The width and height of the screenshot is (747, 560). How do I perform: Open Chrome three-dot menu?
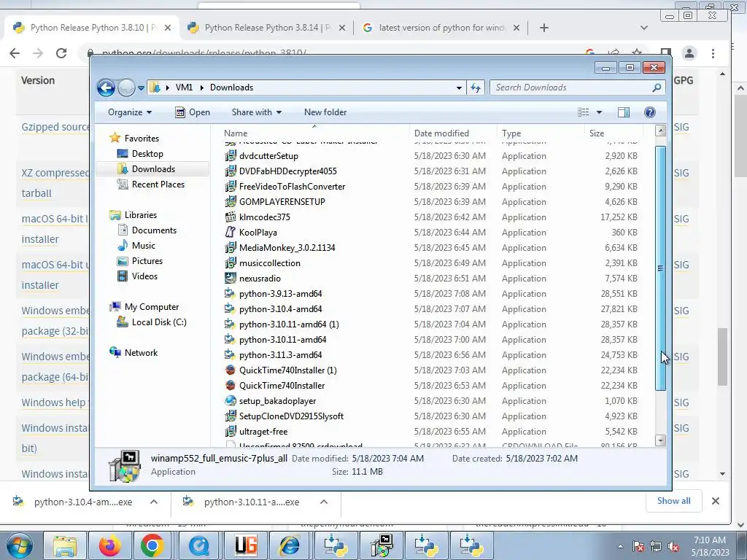click(x=713, y=53)
